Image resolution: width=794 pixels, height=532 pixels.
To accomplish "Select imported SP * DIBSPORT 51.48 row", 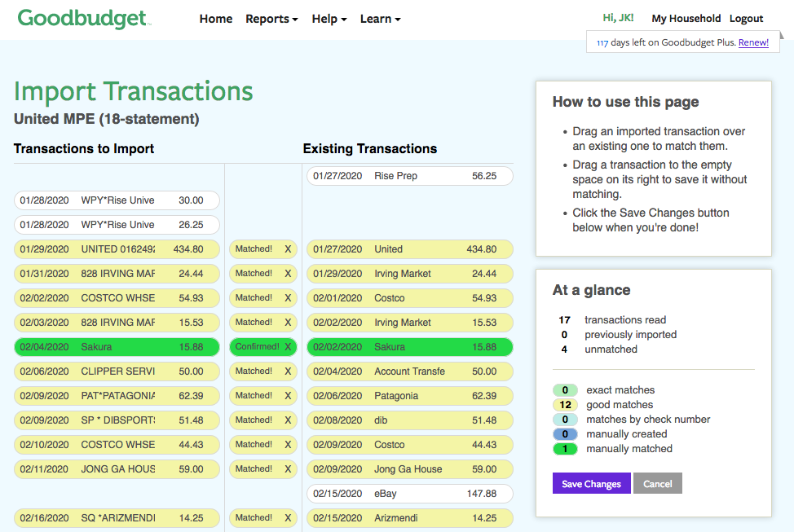I will click(117, 420).
